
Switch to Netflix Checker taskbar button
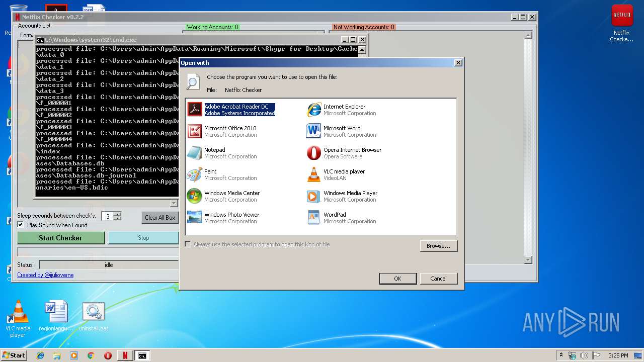pyautogui.click(x=125, y=355)
